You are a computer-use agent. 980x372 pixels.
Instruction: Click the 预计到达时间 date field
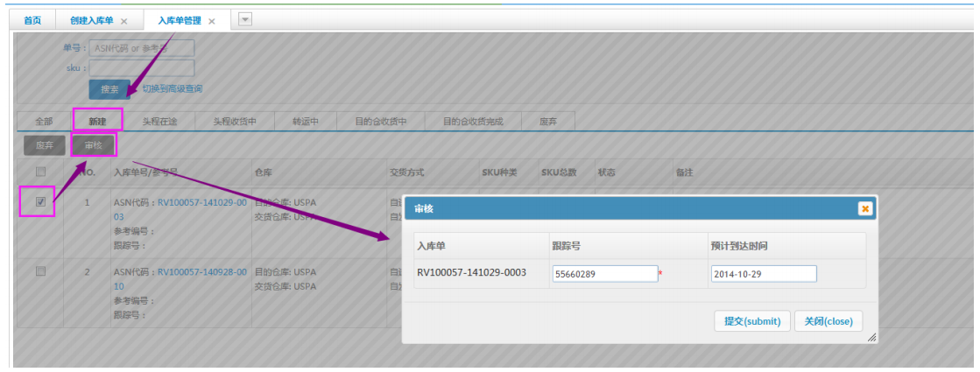tap(763, 274)
